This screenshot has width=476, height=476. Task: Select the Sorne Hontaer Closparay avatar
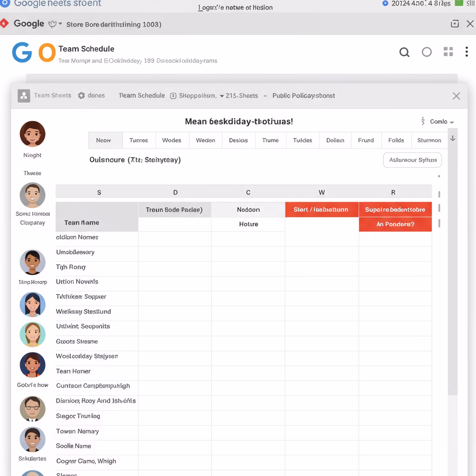[33, 195]
